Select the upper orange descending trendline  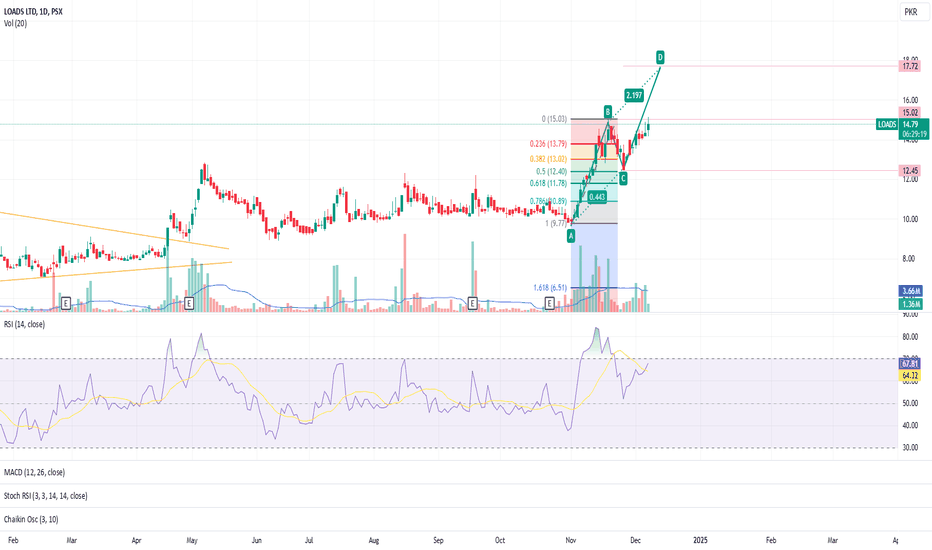[114, 230]
